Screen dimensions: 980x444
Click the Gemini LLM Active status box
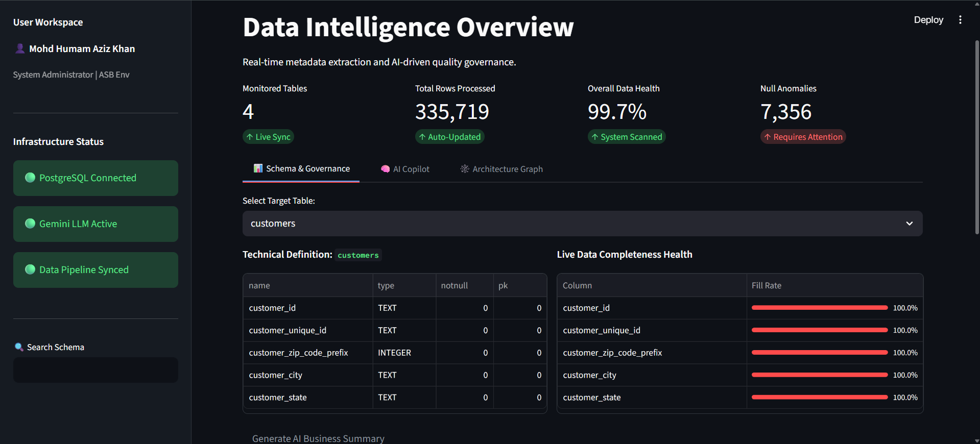point(95,224)
